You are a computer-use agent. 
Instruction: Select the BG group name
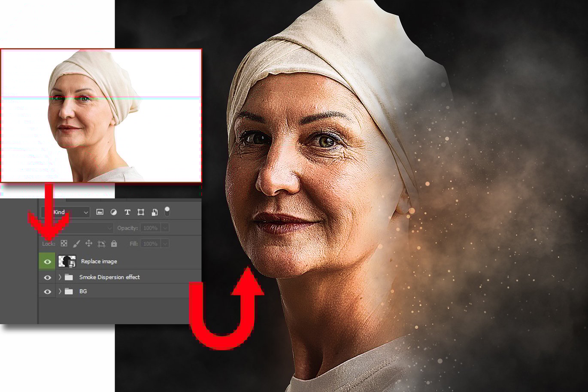pyautogui.click(x=83, y=291)
